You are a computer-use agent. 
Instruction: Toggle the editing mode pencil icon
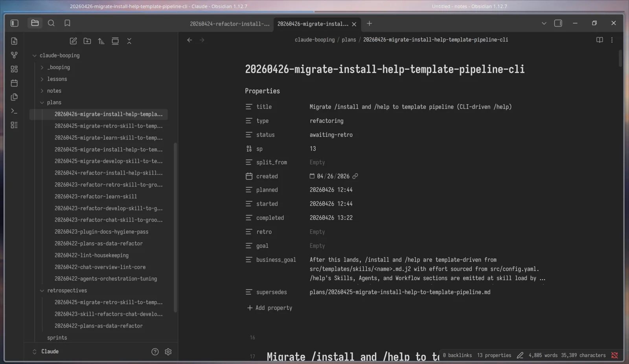point(520,355)
